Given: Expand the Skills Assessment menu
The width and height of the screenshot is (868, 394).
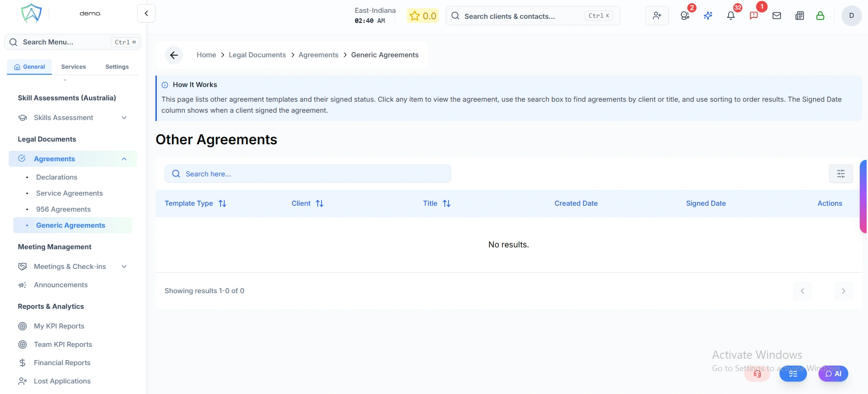Looking at the screenshot, I should tap(124, 118).
